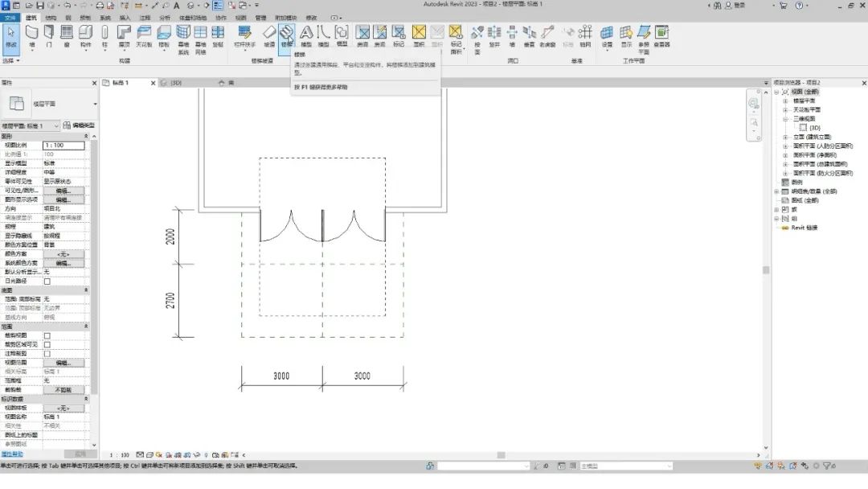Click Edit button for Graphic Display Options

click(63, 200)
